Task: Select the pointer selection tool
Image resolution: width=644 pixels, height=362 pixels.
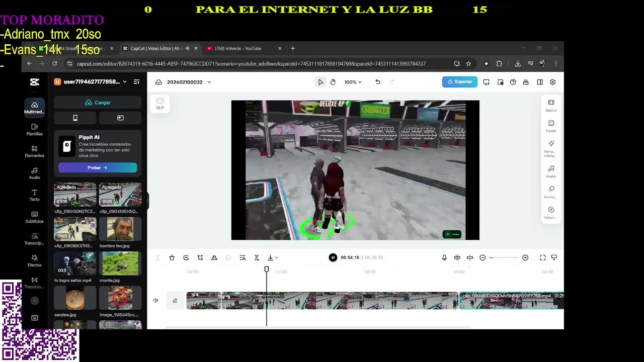Action: pos(320,82)
